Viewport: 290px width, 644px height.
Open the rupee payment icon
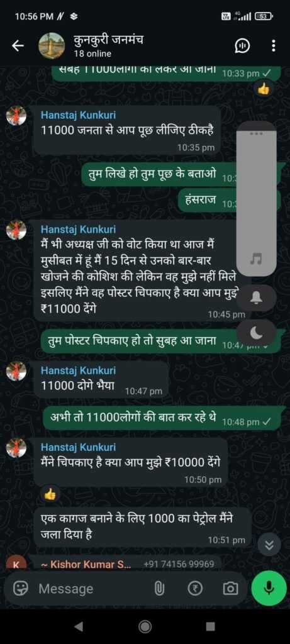[195, 589]
